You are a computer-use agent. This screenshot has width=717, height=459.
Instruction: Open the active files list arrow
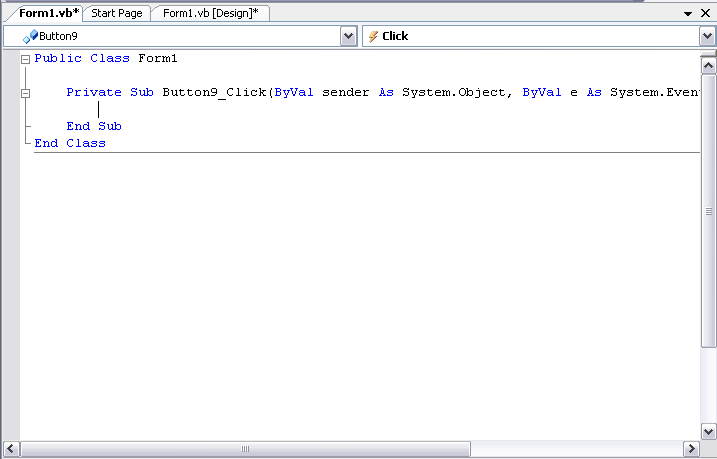(688, 14)
